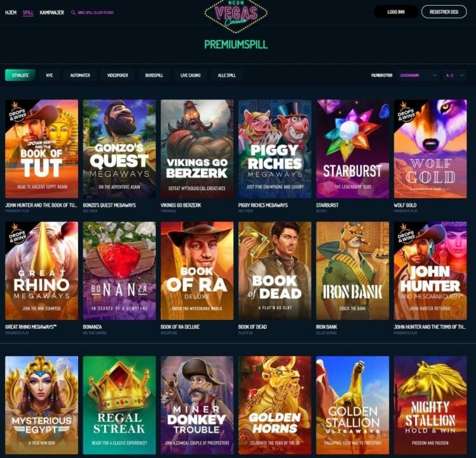Open Gonzo's Quest Megaways tile
The width and height of the screenshot is (476, 458).
coord(119,149)
